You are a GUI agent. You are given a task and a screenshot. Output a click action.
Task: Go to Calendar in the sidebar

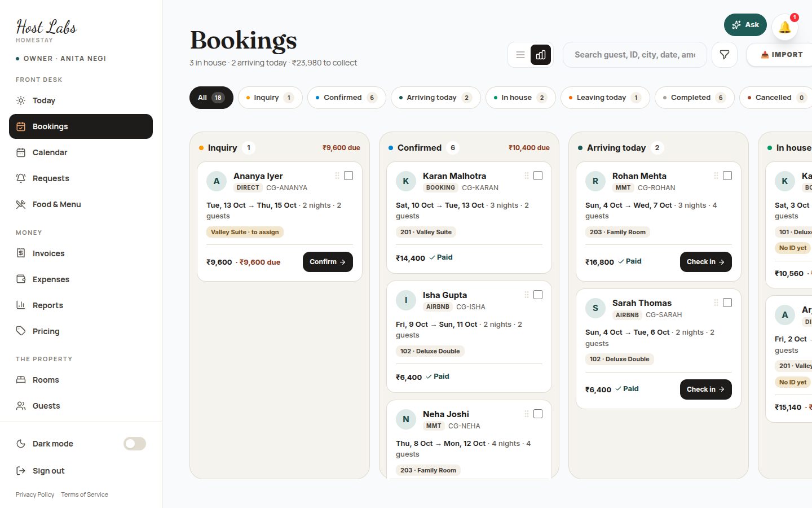[81, 152]
